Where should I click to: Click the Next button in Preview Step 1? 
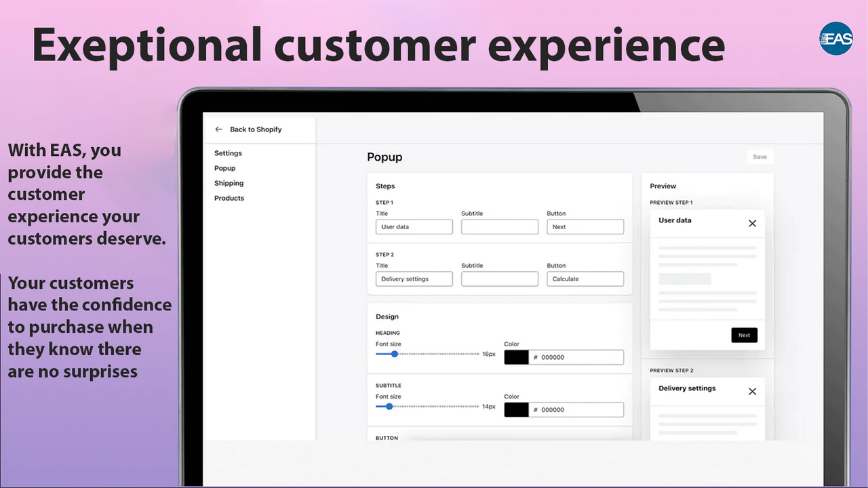pyautogui.click(x=744, y=335)
